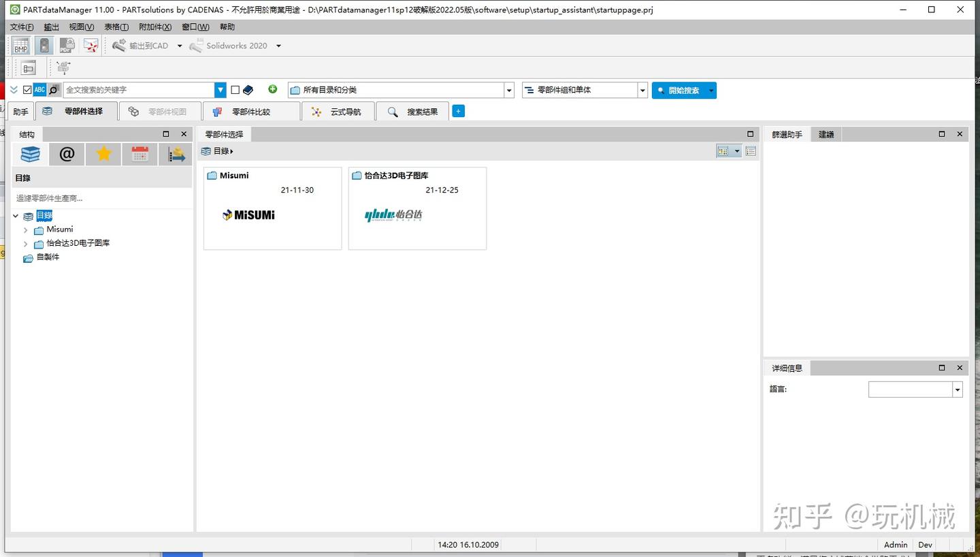The width and height of the screenshot is (980, 557).
Task: Toggle the checkbox beside the book icon
Action: click(235, 90)
